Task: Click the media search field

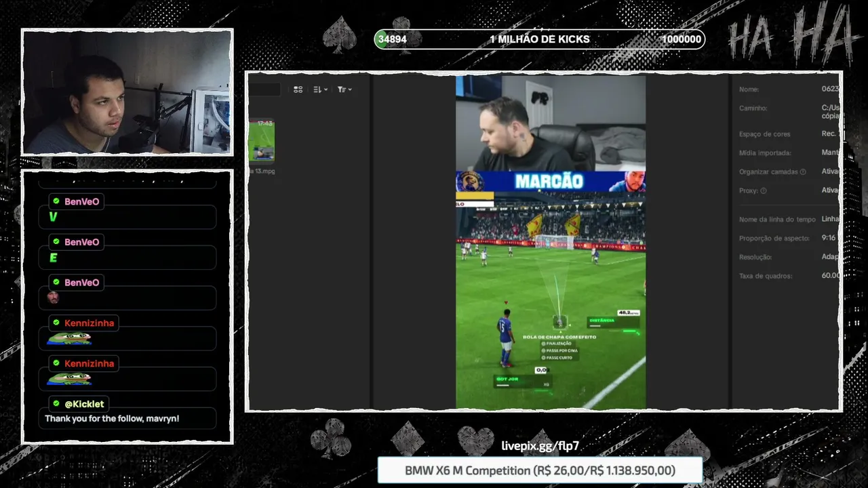Action: (x=264, y=89)
